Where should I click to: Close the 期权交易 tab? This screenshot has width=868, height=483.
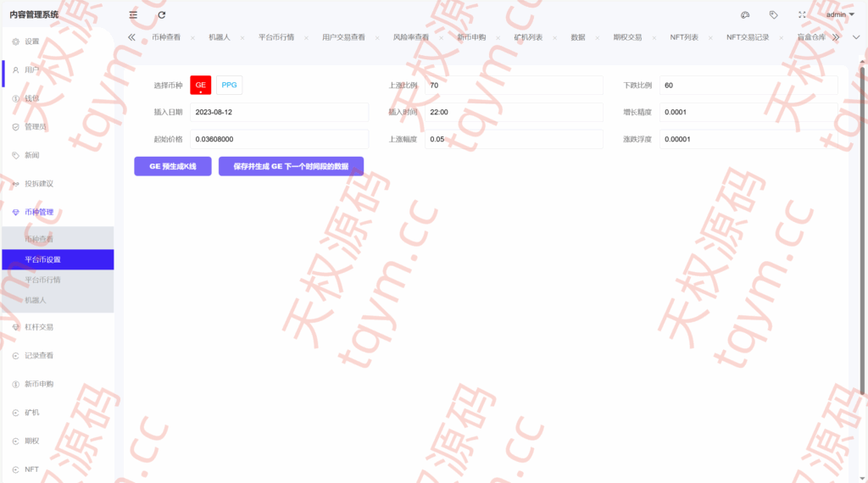tap(654, 38)
